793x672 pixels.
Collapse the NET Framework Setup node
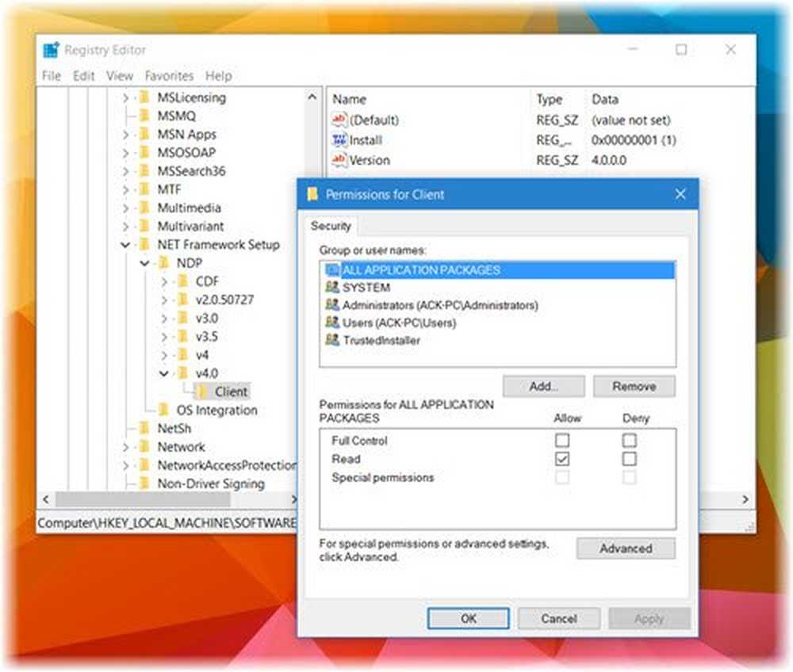coord(125,245)
